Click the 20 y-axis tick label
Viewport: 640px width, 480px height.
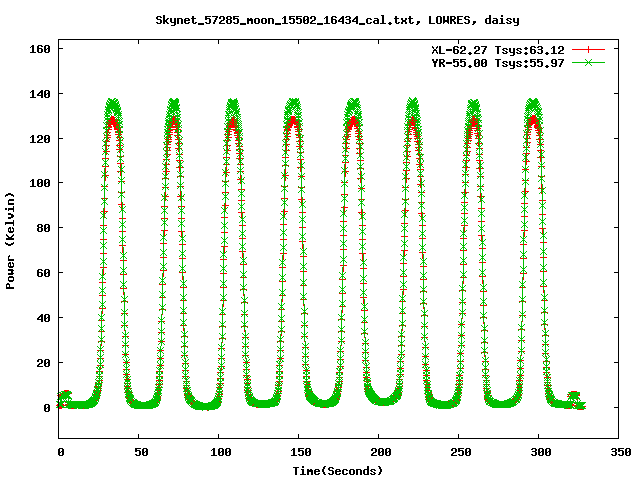(43, 363)
